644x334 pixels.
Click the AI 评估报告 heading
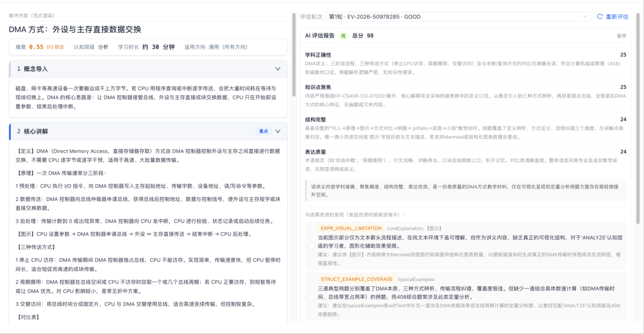[320, 36]
